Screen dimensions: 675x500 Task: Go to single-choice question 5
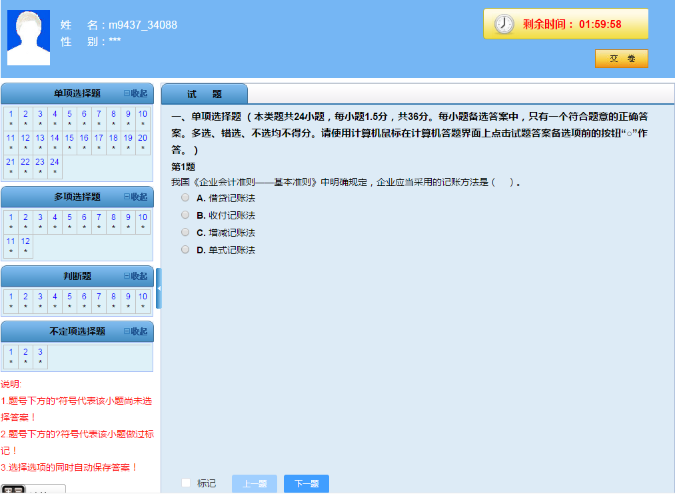click(69, 118)
